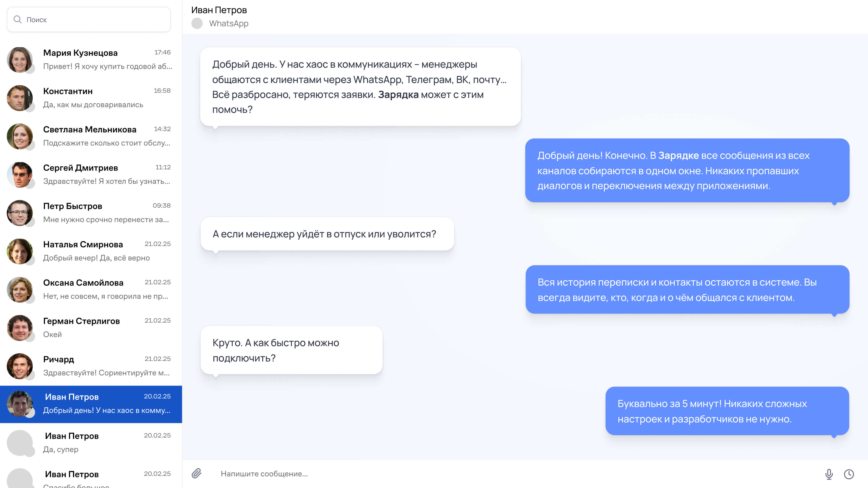Click the Иван Петров header name
Viewport: 868px width, 488px height.
click(x=219, y=10)
